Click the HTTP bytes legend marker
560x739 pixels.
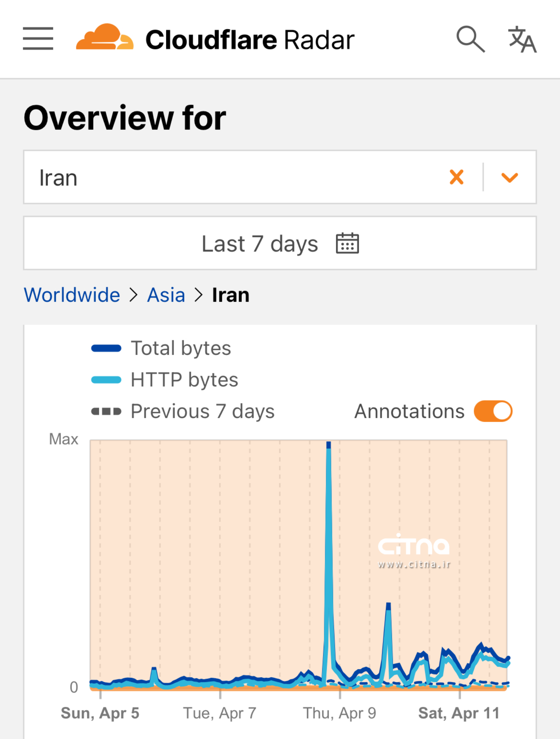point(105,379)
